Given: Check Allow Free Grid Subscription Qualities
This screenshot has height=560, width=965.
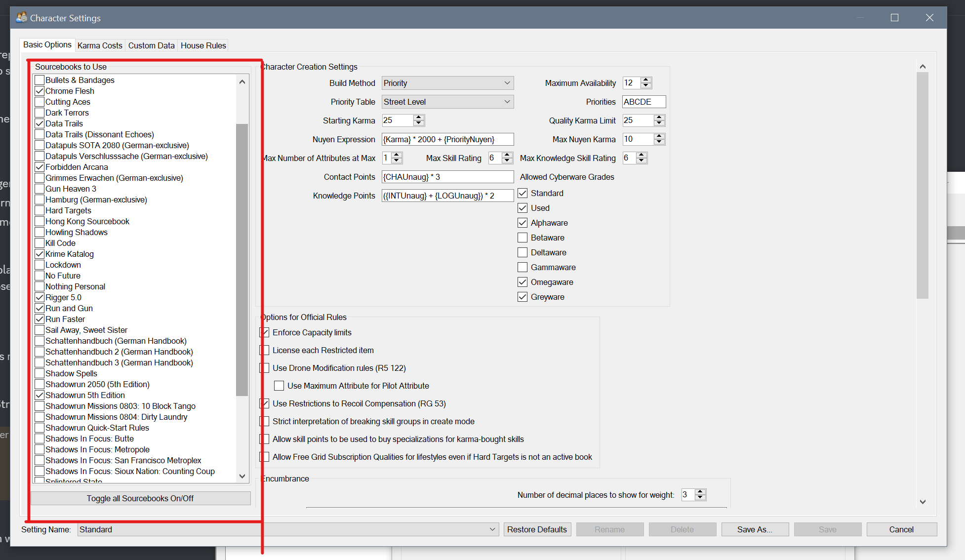Looking at the screenshot, I should tap(265, 457).
